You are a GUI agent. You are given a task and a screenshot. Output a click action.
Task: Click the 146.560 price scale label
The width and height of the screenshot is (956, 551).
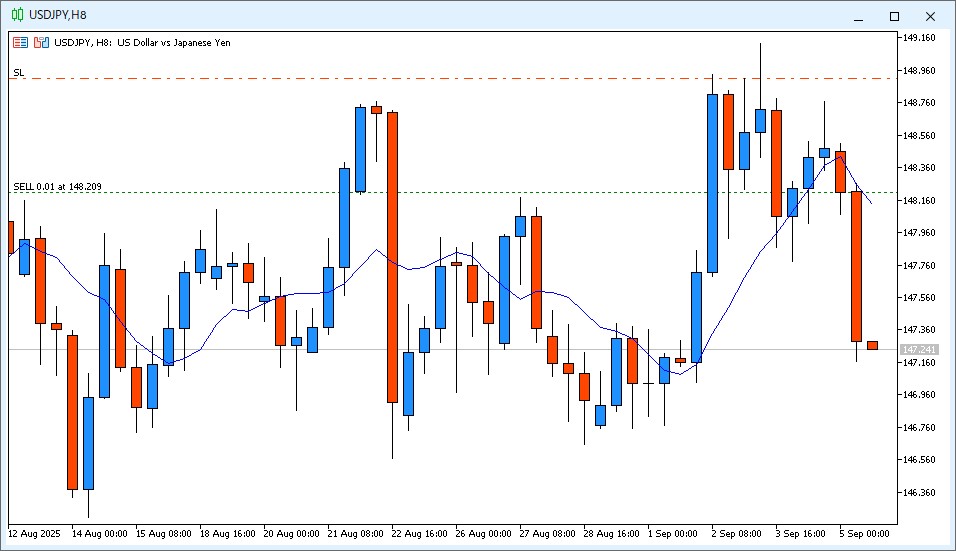click(x=919, y=460)
